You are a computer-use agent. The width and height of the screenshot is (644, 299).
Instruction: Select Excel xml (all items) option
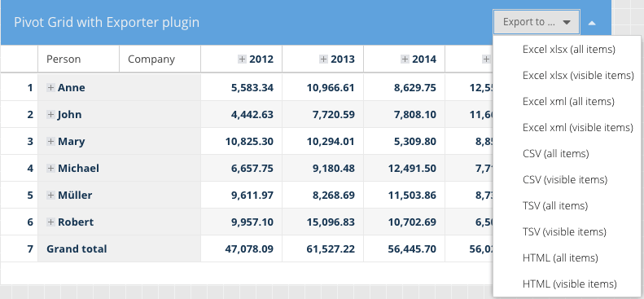567,102
